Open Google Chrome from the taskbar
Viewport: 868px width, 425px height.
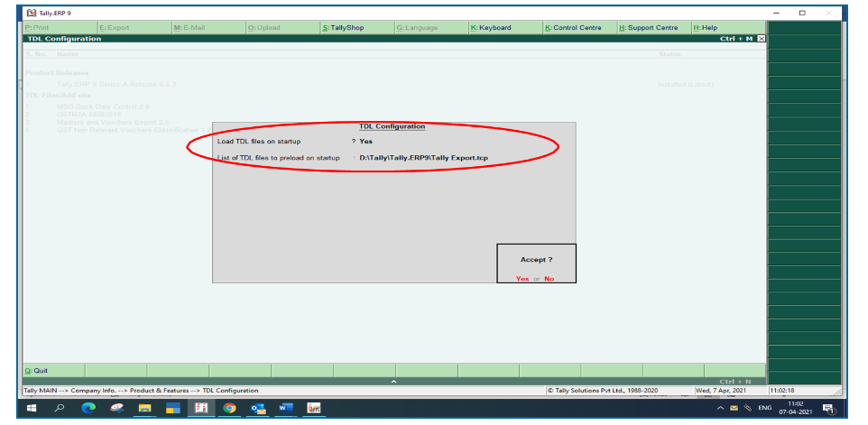pyautogui.click(x=230, y=409)
